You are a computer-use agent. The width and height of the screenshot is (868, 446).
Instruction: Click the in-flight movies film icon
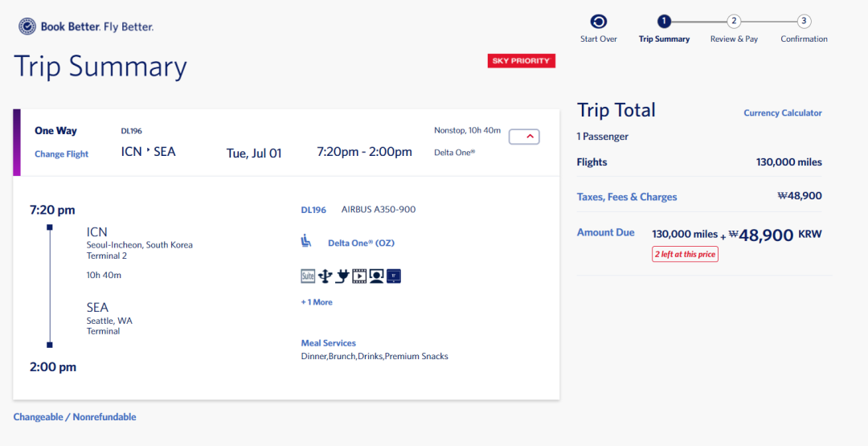pyautogui.click(x=358, y=276)
